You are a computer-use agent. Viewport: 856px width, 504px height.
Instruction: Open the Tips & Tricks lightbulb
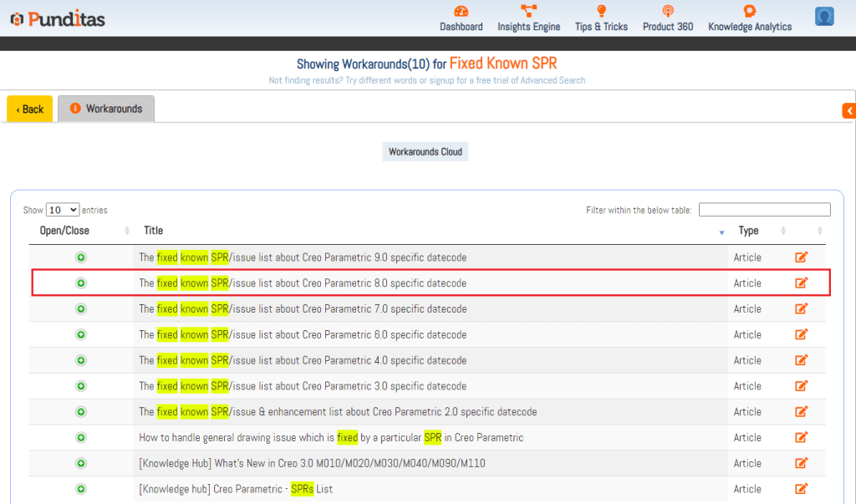point(601,12)
